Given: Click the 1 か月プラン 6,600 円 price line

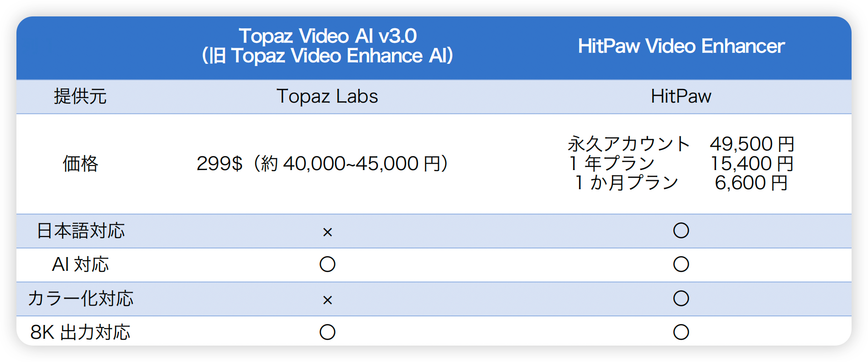Looking at the screenshot, I should tap(681, 183).
